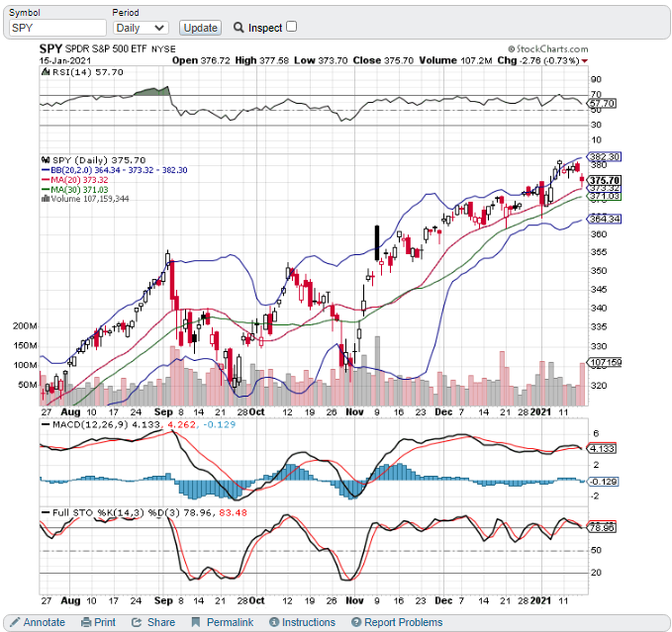This screenshot has width=672, height=632.
Task: Open the Share link
Action: pyautogui.click(x=161, y=622)
